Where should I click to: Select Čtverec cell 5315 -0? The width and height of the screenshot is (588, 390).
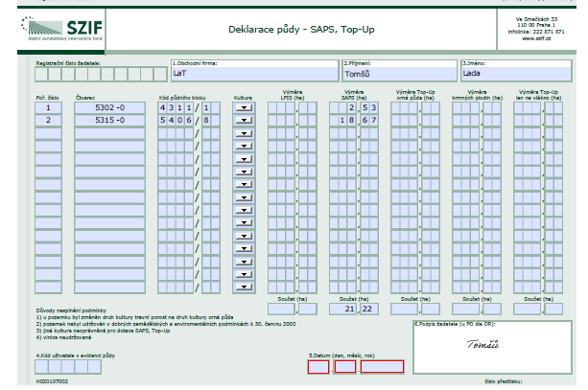pos(109,121)
